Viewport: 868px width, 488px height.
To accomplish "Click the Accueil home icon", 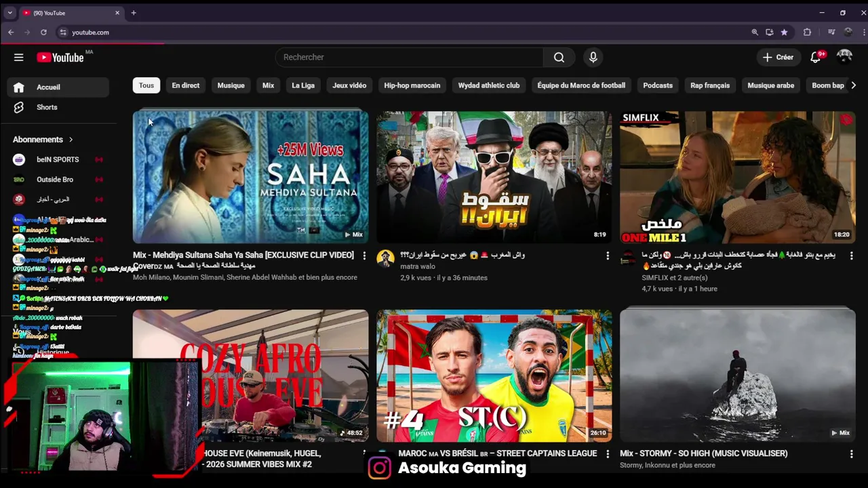I will point(19,87).
